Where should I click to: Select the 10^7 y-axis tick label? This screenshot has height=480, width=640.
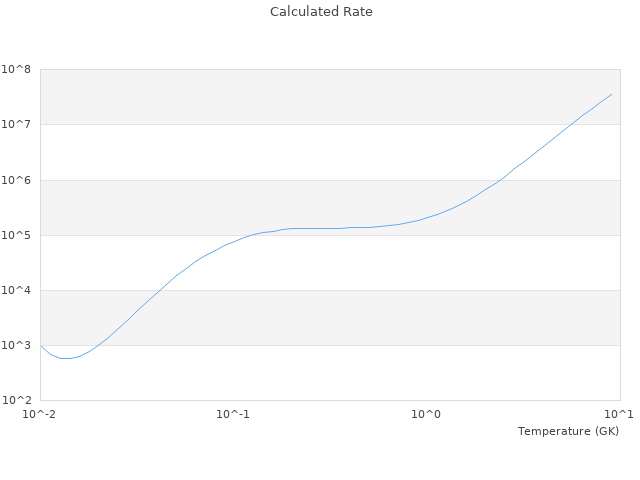tap(17, 124)
